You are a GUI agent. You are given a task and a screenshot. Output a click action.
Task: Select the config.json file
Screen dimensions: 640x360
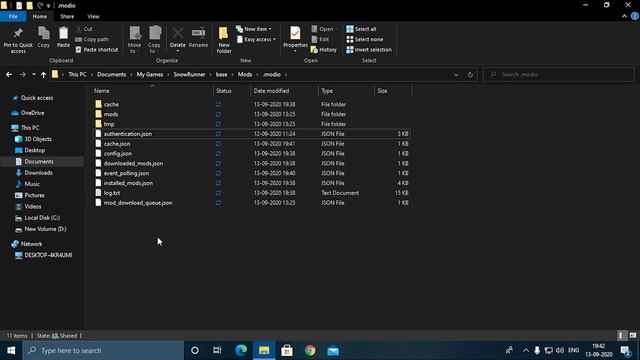(252, 153)
